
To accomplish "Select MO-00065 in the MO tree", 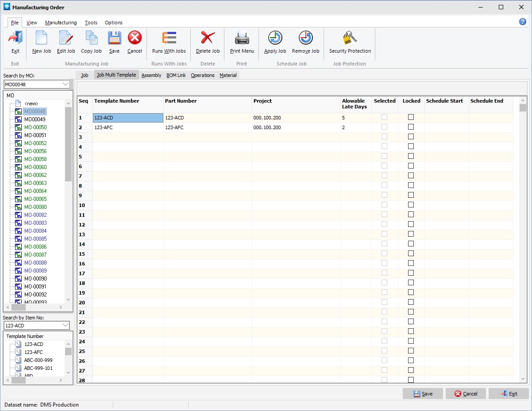I will pos(35,199).
